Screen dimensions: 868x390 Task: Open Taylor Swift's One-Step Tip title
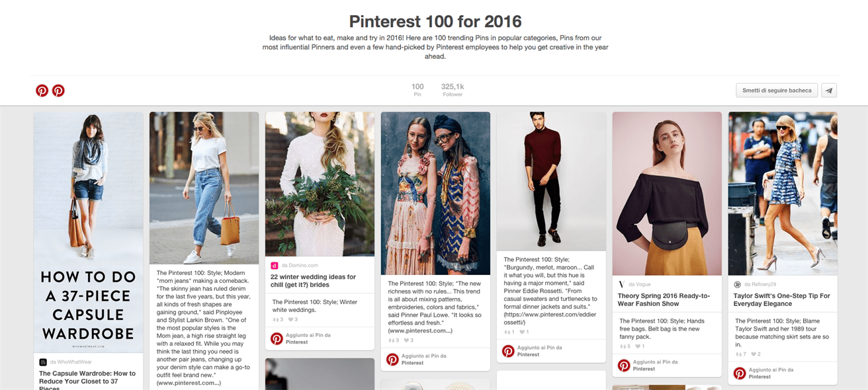click(781, 299)
